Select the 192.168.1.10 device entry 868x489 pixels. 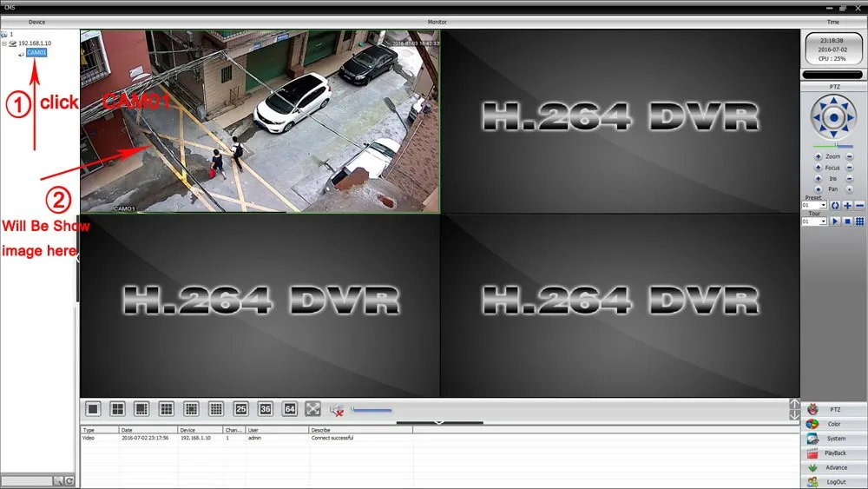(x=35, y=43)
